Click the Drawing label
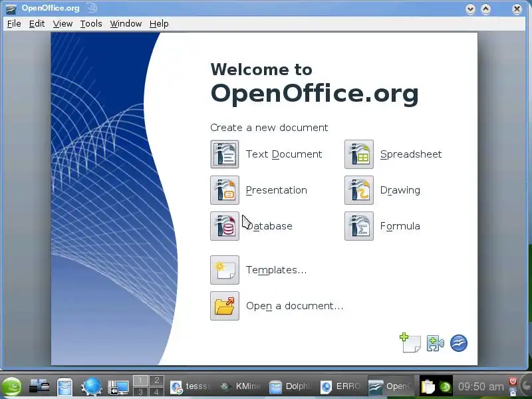This screenshot has height=399, width=532. 400,190
